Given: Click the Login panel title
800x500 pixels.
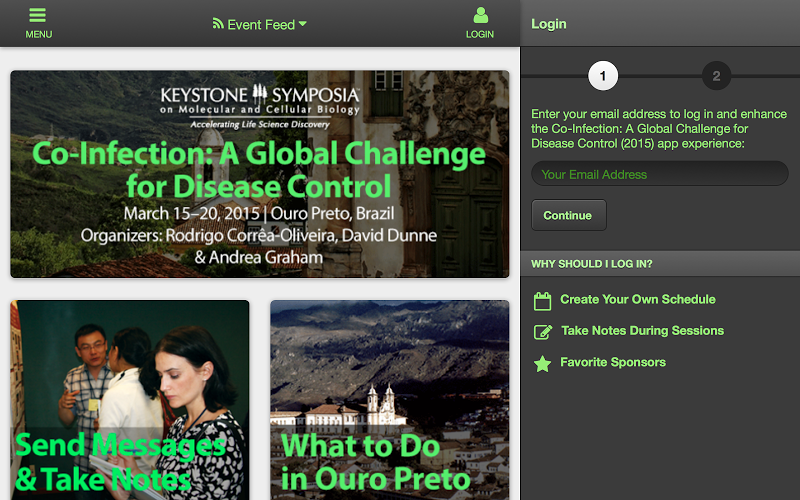Looking at the screenshot, I should pos(549,24).
